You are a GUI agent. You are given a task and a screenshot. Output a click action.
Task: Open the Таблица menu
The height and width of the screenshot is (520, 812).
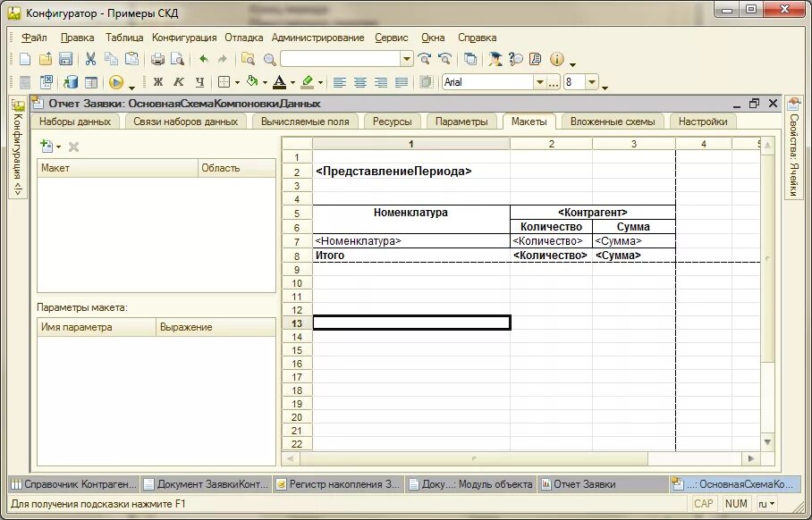pyautogui.click(x=124, y=38)
